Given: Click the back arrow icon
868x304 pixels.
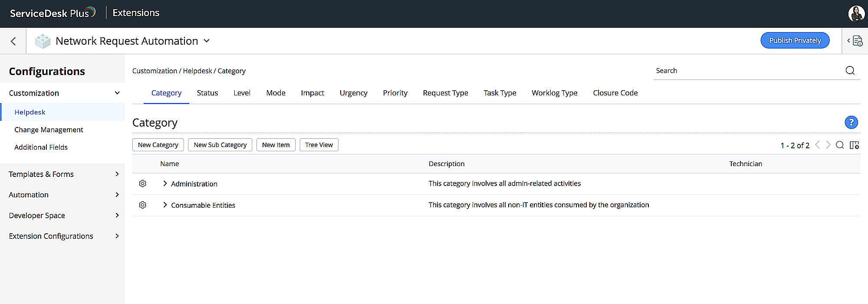Looking at the screenshot, I should coord(13,41).
